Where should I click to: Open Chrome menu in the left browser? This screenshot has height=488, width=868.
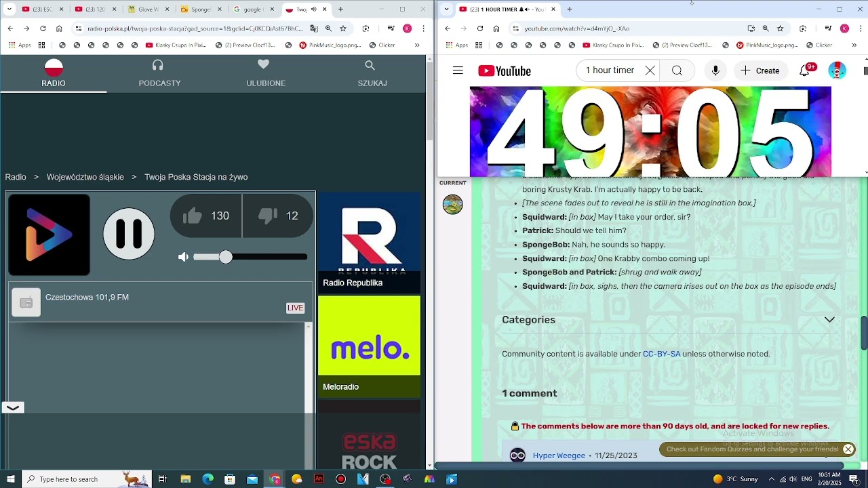point(423,28)
